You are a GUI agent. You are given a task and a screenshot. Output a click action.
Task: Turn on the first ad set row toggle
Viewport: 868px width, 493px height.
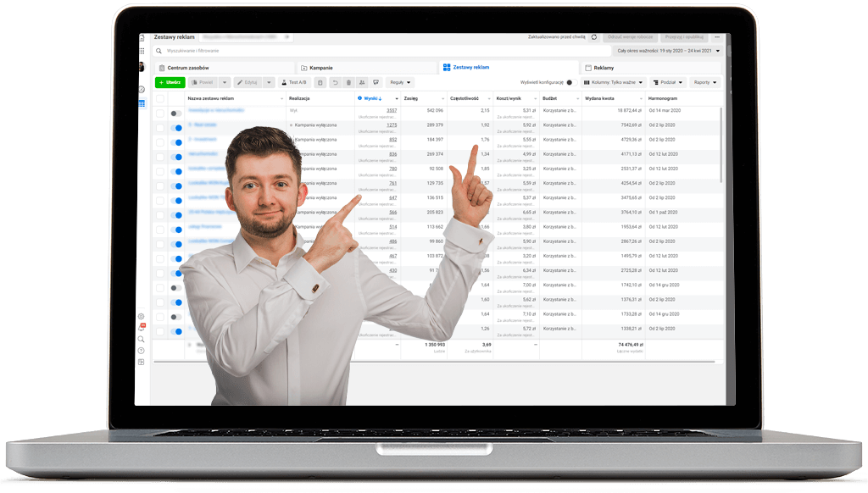[x=176, y=113]
